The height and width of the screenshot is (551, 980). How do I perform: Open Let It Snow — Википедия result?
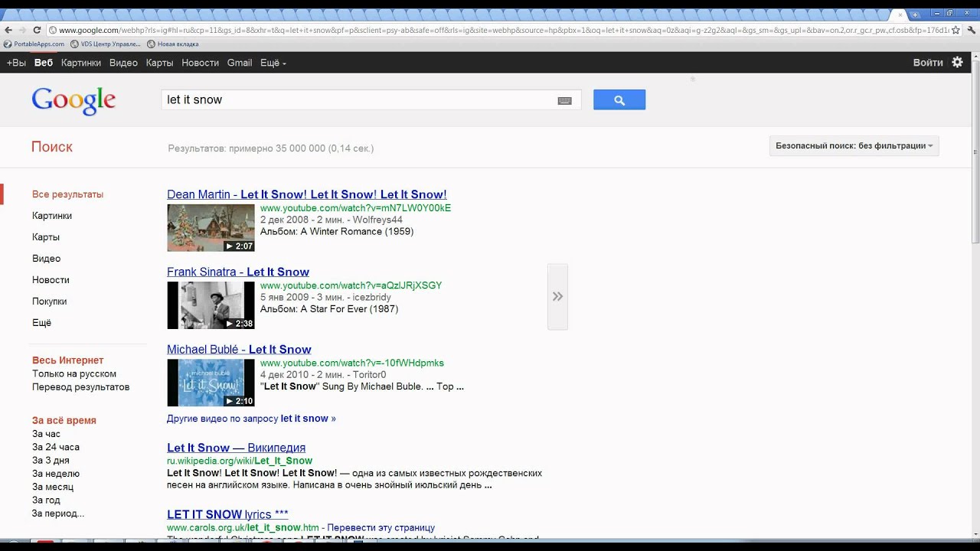[x=236, y=448]
